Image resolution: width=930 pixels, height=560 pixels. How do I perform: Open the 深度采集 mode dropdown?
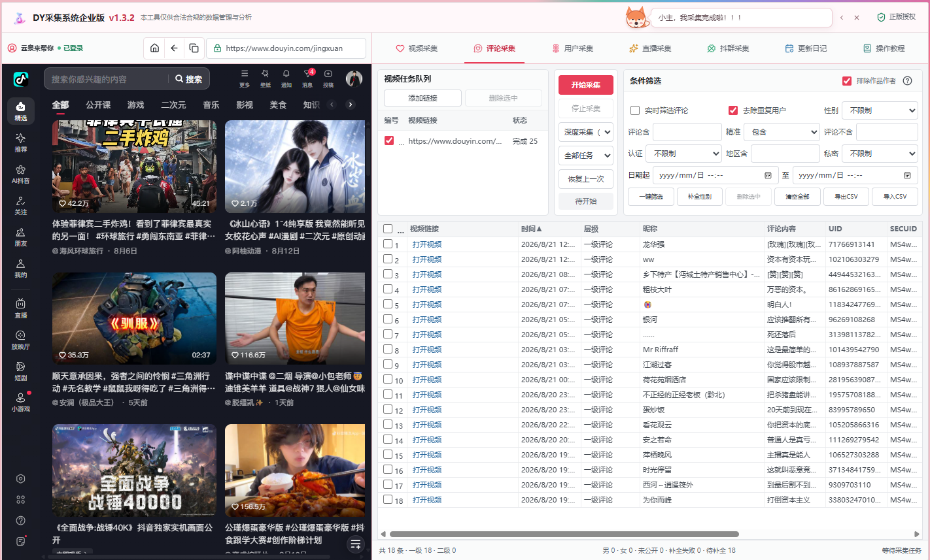(586, 132)
